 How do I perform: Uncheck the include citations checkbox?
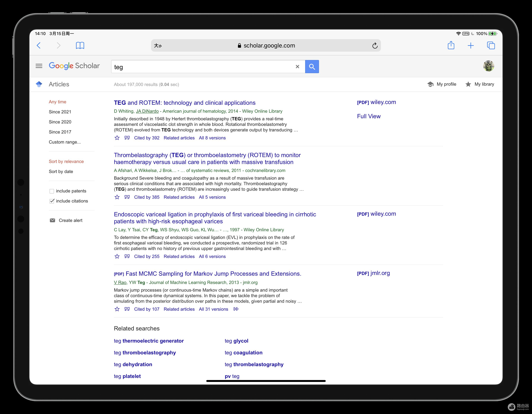pos(52,201)
